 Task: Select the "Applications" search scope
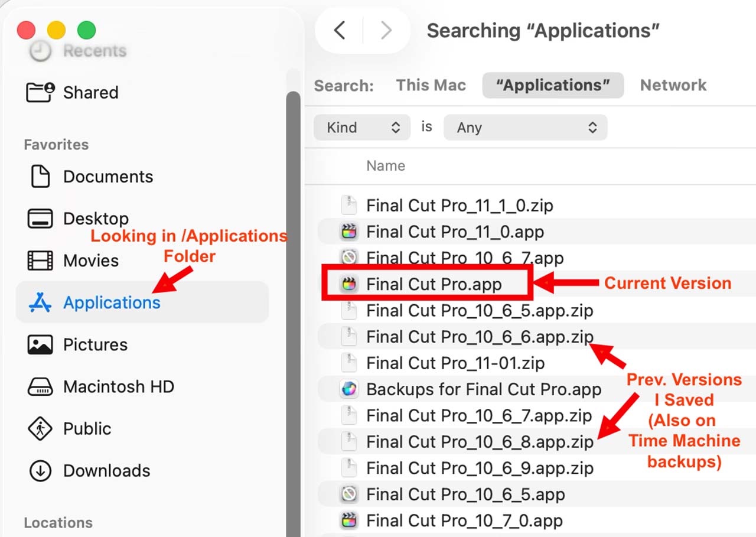point(553,86)
